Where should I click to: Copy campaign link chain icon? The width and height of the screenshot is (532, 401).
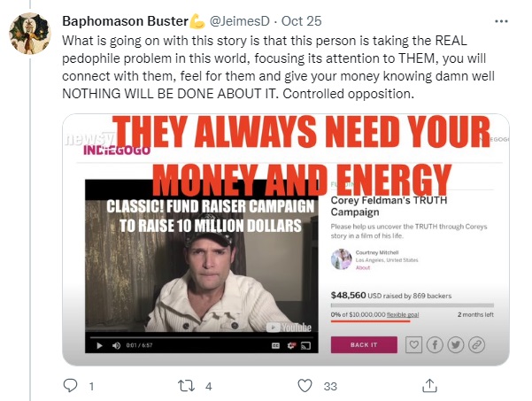[477, 344]
